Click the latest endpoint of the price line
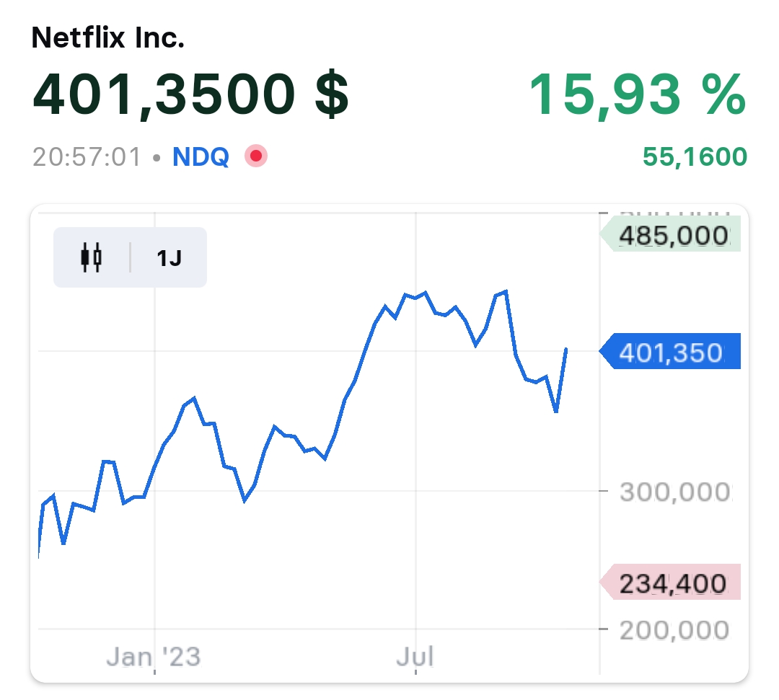The image size is (779, 700). click(x=566, y=349)
